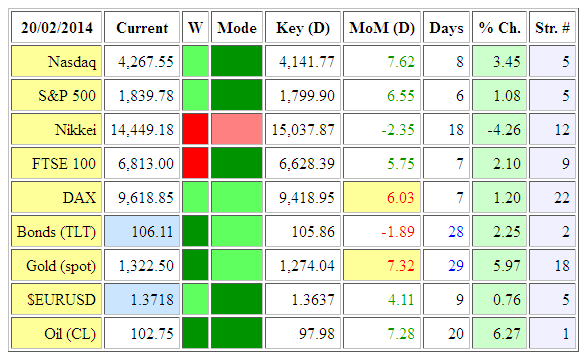Click DAX key level 9,418.95

click(x=303, y=197)
